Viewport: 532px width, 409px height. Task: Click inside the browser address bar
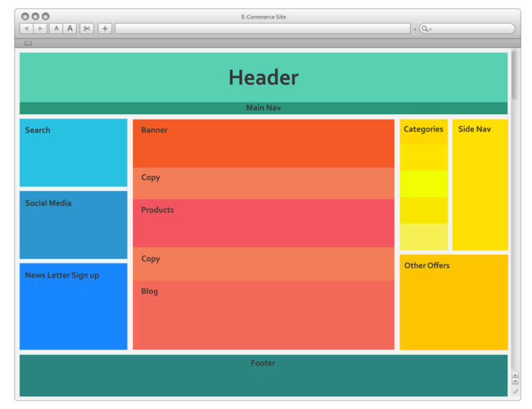point(263,28)
